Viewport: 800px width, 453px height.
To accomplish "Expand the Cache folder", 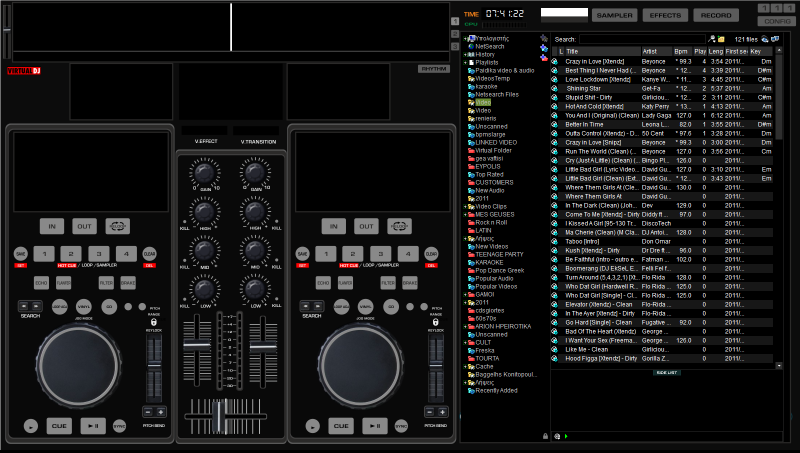I will (x=465, y=366).
